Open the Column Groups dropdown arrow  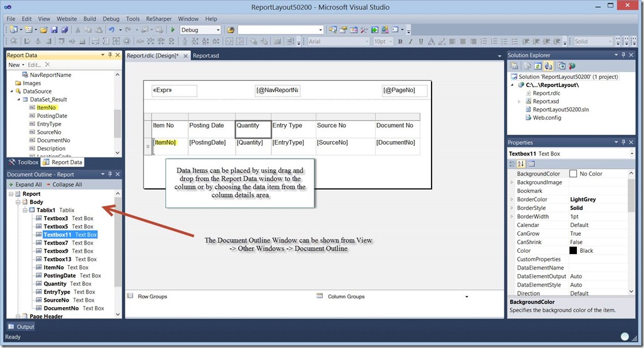coord(467,297)
